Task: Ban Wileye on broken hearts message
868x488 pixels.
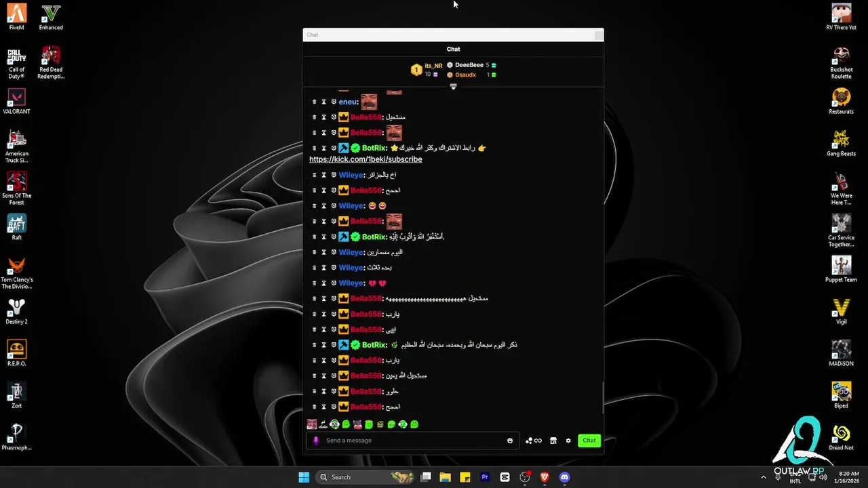Action: tap(334, 283)
